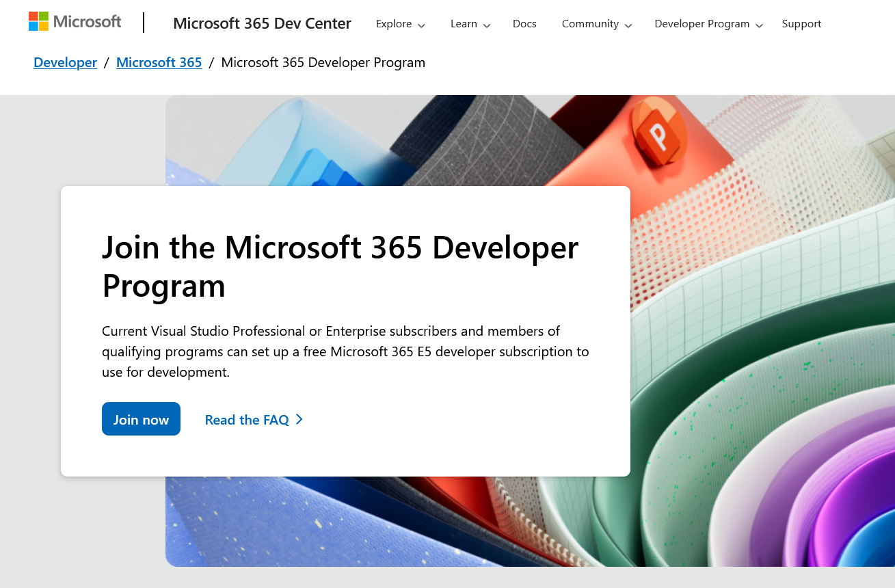Click the Join now button
Screen dimensions: 895x588
point(141,419)
